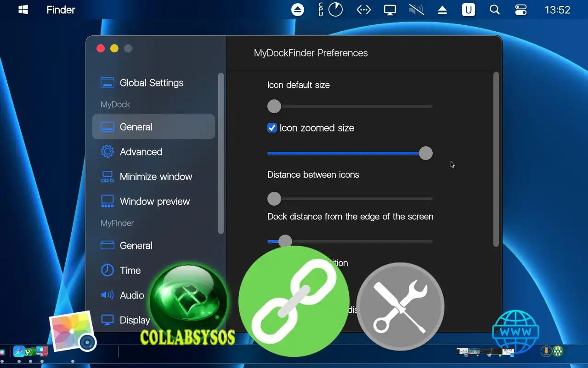
Task: Click the Icon default size slider handle
Action: [x=274, y=106]
